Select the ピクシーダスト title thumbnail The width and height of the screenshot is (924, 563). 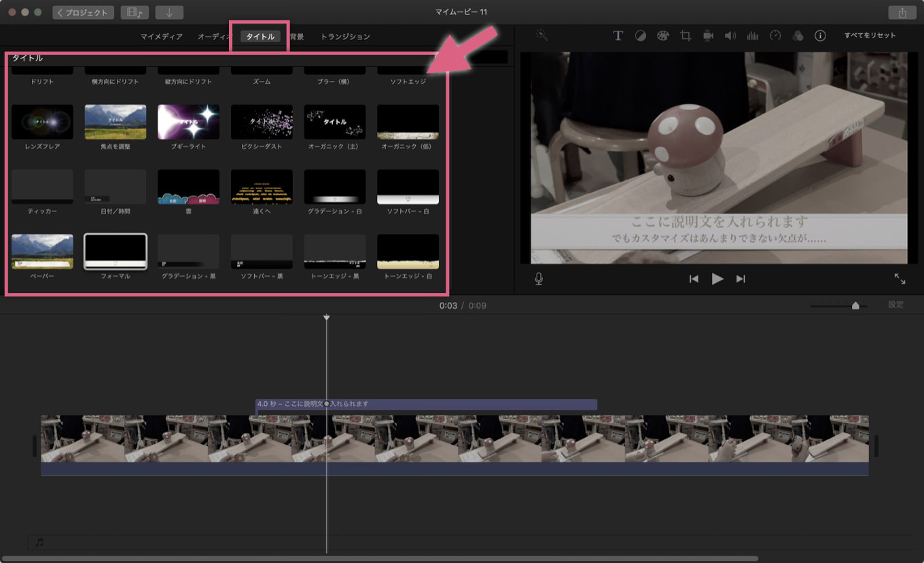click(262, 122)
